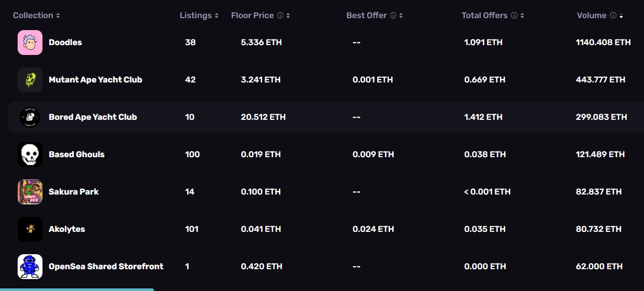Image resolution: width=644 pixels, height=291 pixels.
Task: Click the Sakura Park collection name
Action: click(x=74, y=192)
